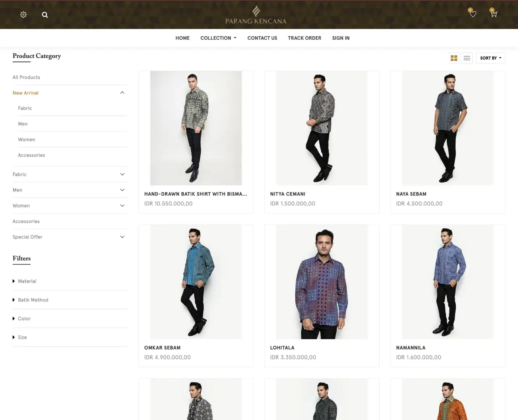This screenshot has height=420, width=518.
Task: Open the Nitya Cemani product image
Action: coord(322,128)
